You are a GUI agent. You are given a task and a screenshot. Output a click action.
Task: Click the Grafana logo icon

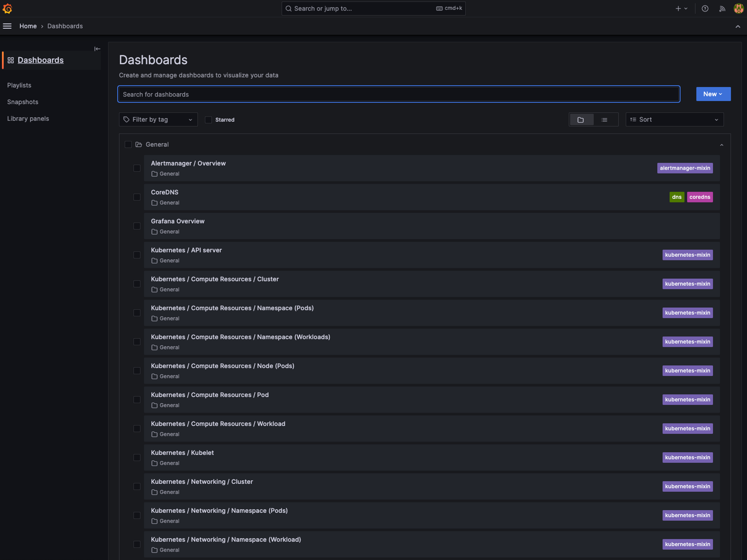pyautogui.click(x=7, y=8)
